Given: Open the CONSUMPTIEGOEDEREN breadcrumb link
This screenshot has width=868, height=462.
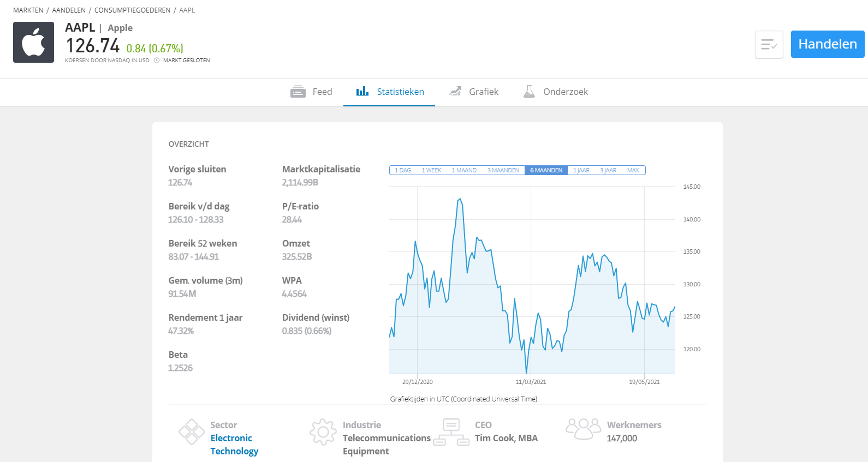Looking at the screenshot, I should point(132,10).
